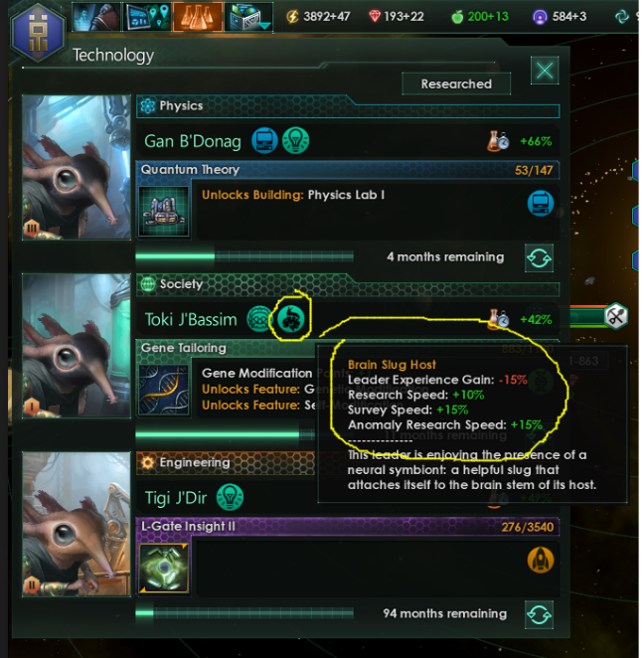Image resolution: width=644 pixels, height=658 pixels.
Task: Select Gan B'Donag's computing expertise trait icon
Action: click(x=264, y=140)
